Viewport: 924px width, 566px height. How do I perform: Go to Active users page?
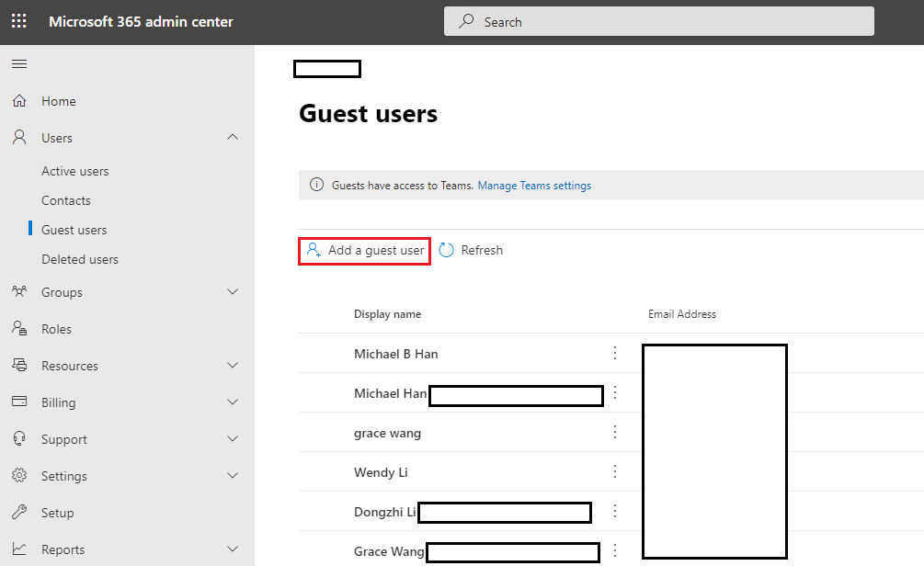74,171
